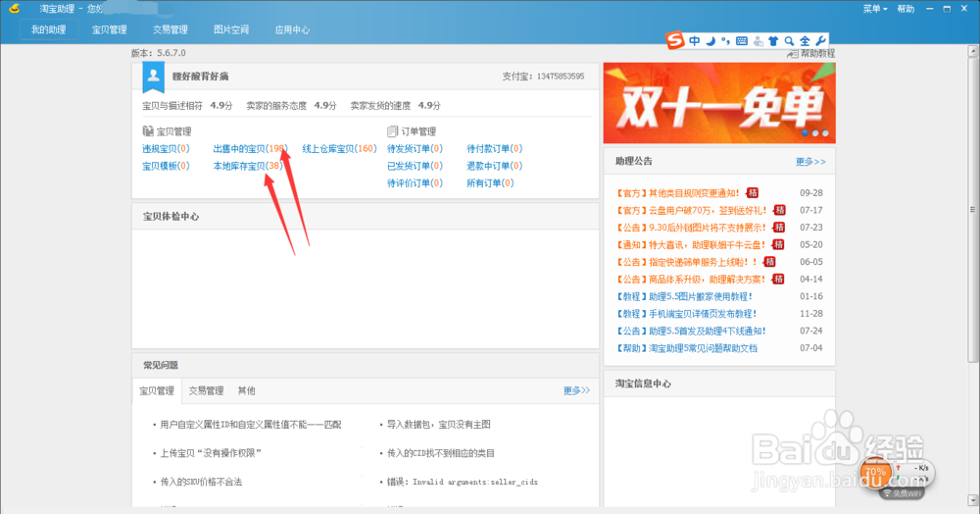Switch to top 宝贝管理 navigation tab
This screenshot has width=980, height=514.
(110, 29)
